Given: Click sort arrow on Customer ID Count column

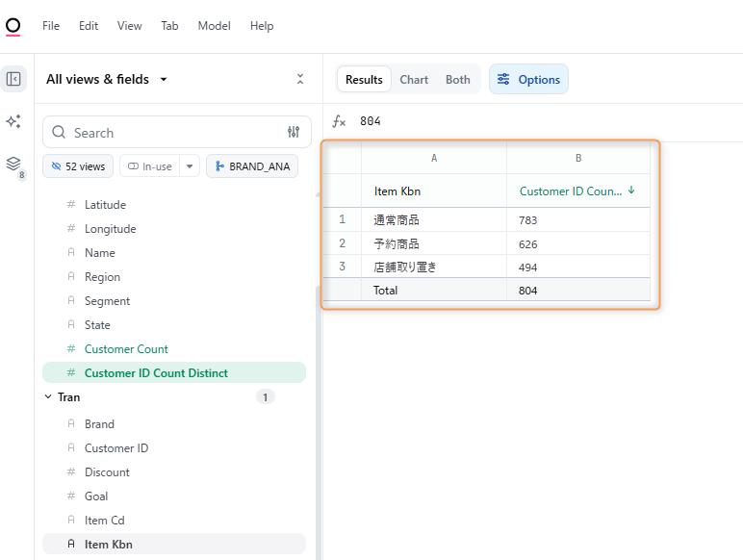Looking at the screenshot, I should [631, 191].
